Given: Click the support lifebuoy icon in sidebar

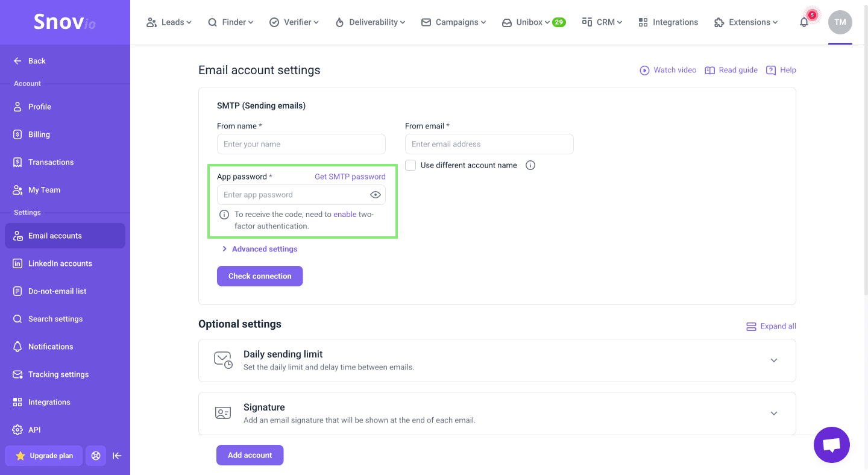Looking at the screenshot, I should (96, 456).
